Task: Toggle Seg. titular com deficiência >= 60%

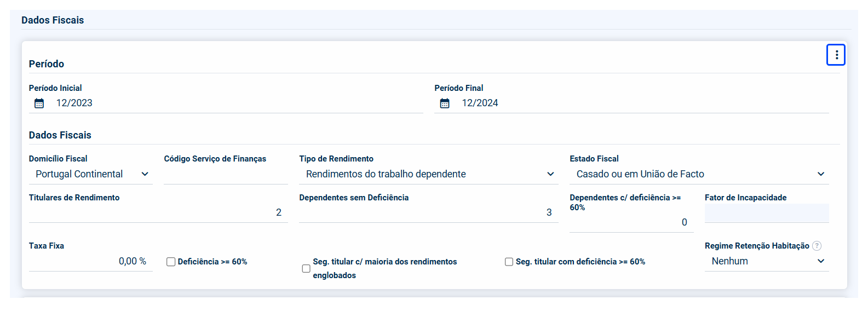Action: (509, 262)
